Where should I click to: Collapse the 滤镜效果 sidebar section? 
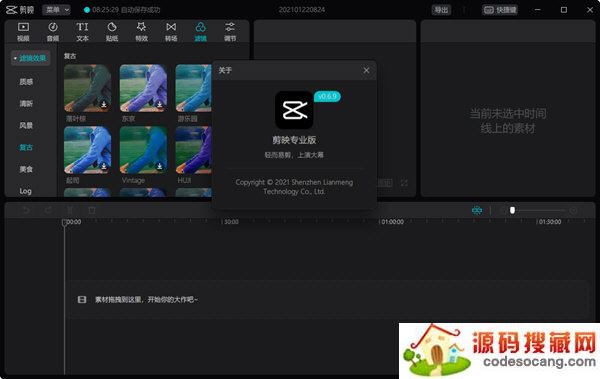31,58
